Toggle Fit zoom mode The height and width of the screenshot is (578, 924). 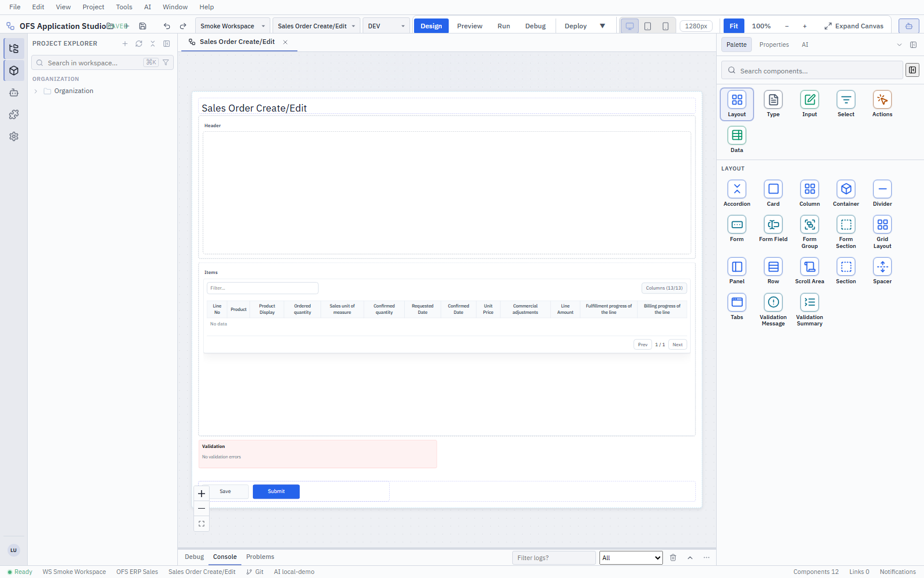pos(733,26)
